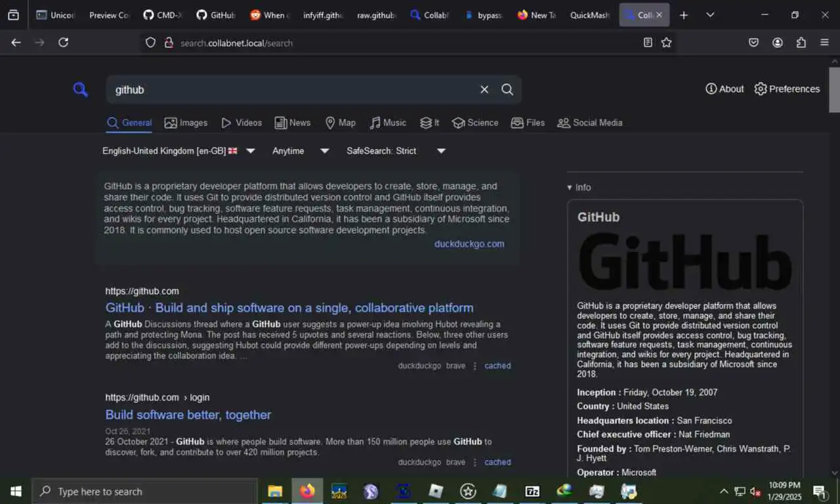Collapse the Info infobox section
Image resolution: width=840 pixels, height=504 pixels.
(579, 187)
